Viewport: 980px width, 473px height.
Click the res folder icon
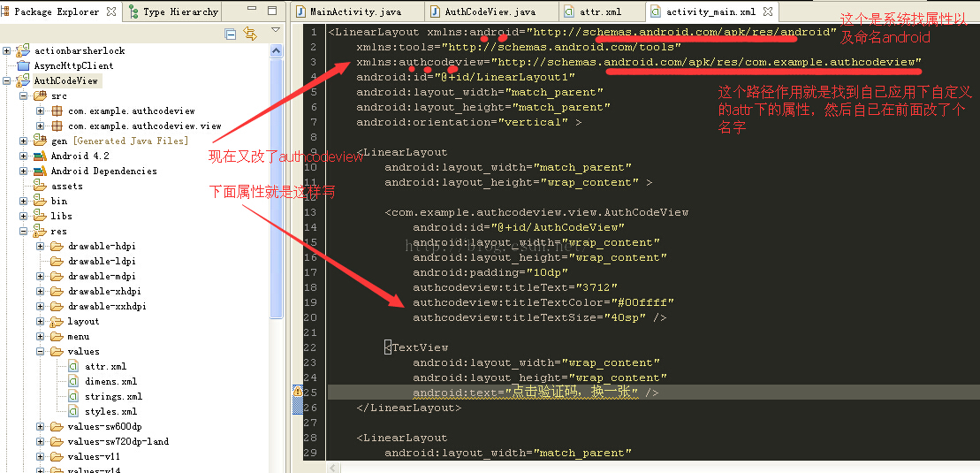tap(40, 231)
